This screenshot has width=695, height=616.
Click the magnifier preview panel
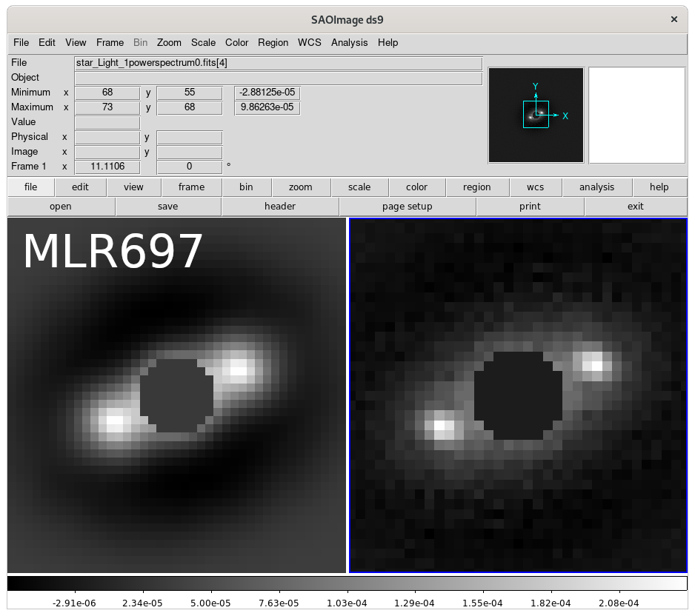[636, 115]
